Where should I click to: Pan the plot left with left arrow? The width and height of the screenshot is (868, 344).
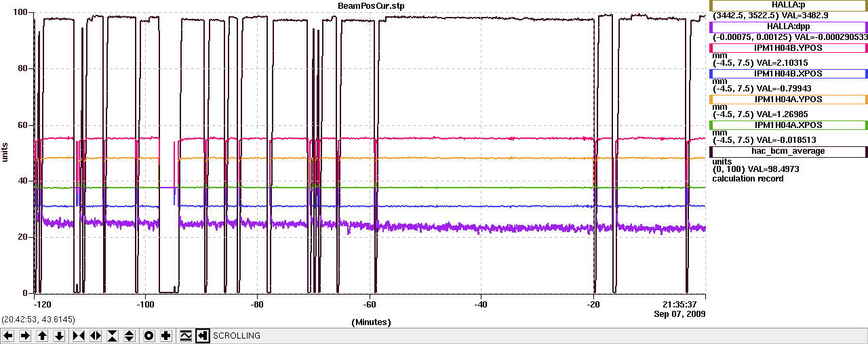coord(8,336)
